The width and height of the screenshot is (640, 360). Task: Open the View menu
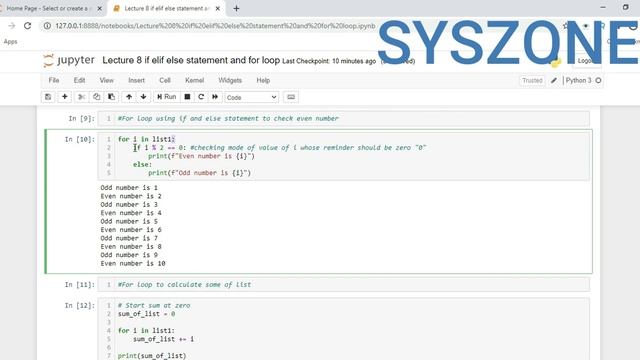point(107,80)
